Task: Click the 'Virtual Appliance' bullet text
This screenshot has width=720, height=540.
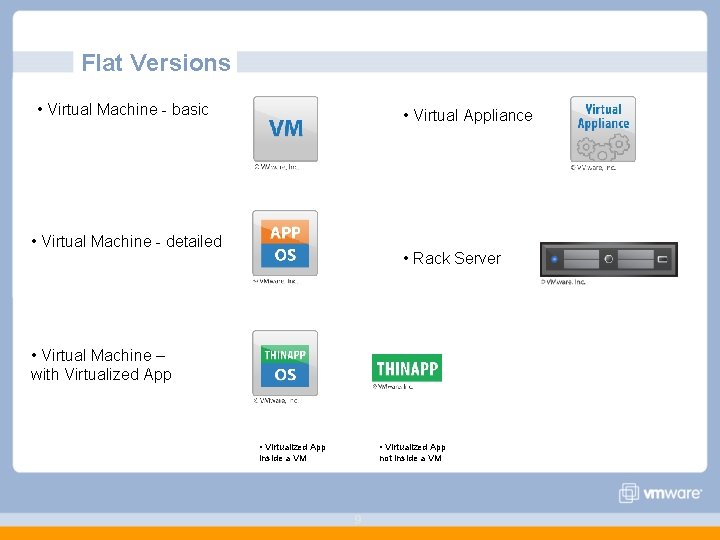Action: [468, 115]
